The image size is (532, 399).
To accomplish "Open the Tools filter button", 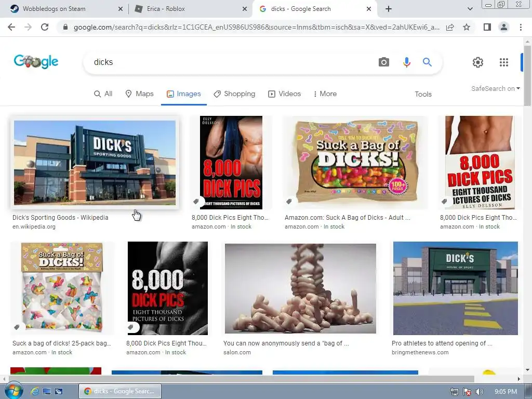I will (423, 94).
